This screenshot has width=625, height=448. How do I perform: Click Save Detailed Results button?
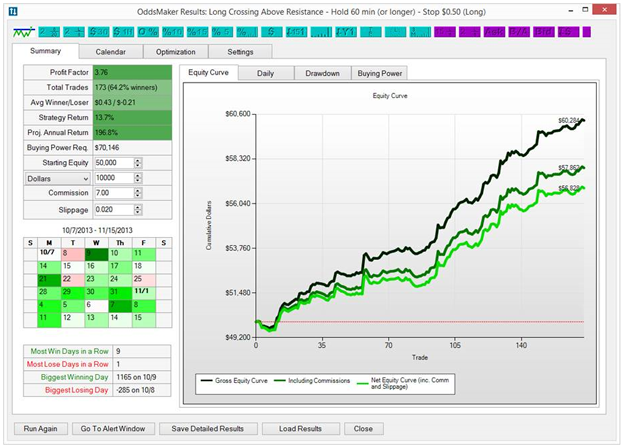(208, 429)
